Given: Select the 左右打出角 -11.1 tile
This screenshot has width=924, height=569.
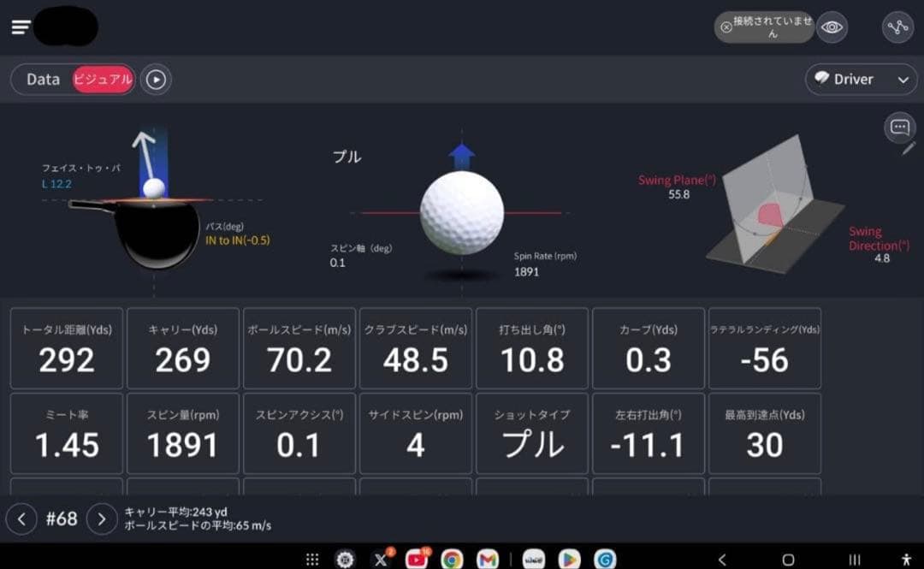Looking at the screenshot, I should click(649, 434).
